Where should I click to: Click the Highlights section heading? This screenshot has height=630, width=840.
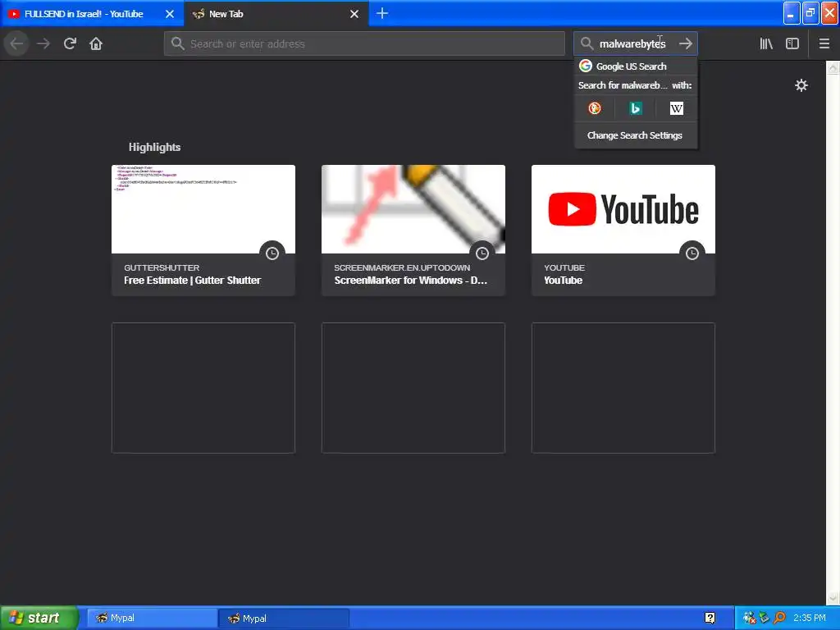[154, 147]
